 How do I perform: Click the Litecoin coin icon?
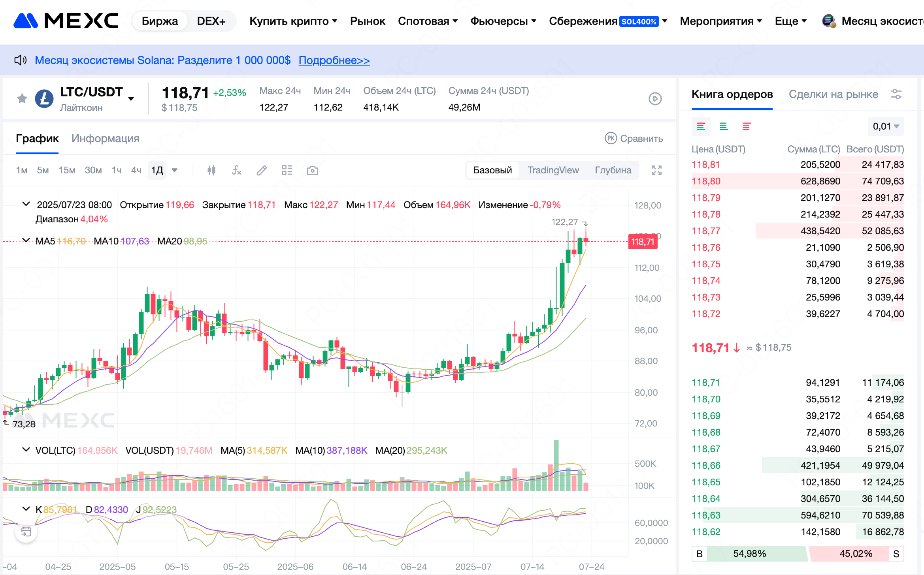point(44,98)
